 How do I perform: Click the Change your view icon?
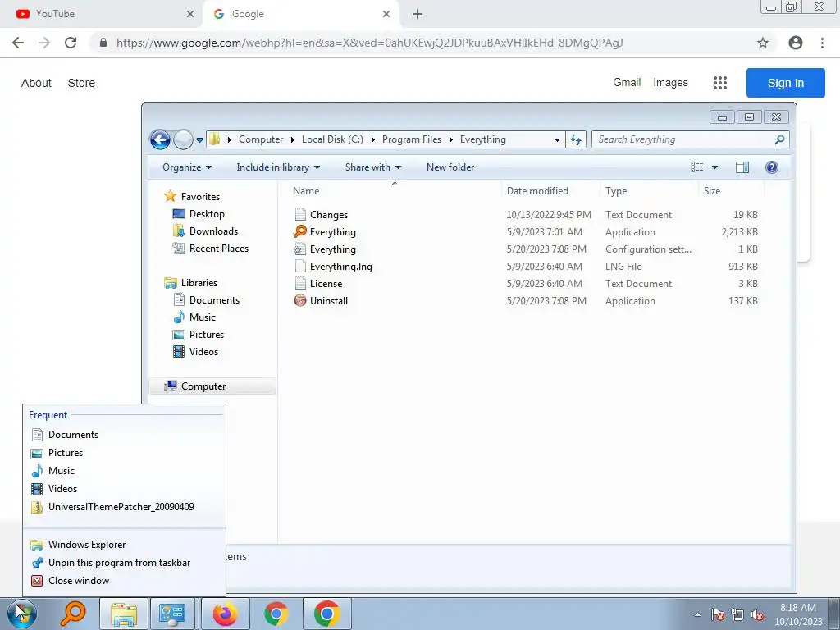697,167
